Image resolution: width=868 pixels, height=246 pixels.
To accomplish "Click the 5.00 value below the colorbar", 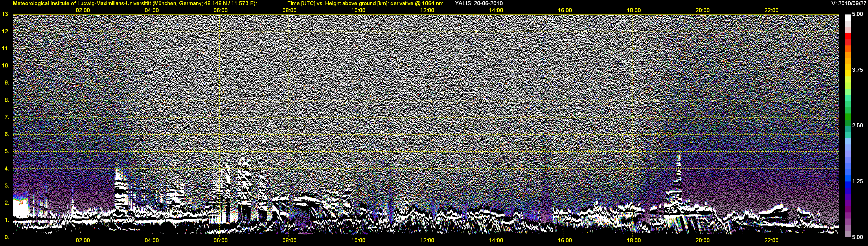I will click(x=858, y=237).
